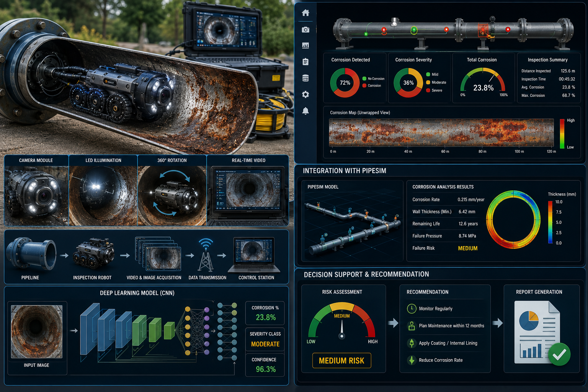Click the INTEGRATION WITH PIPESIM heading

[x=344, y=171]
